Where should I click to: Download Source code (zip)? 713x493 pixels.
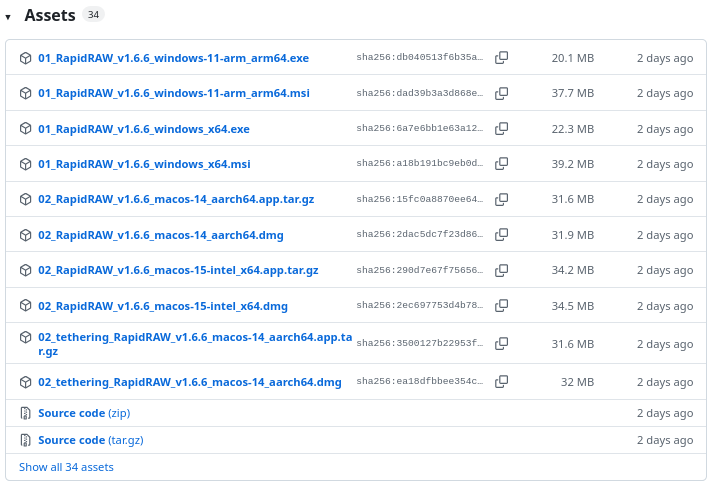pyautogui.click(x=84, y=413)
